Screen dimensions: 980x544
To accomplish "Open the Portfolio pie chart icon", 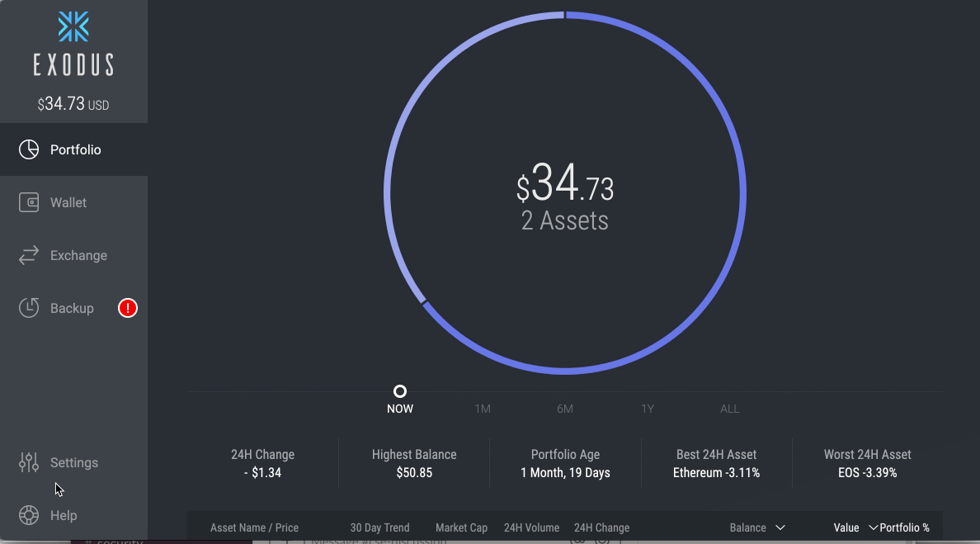I will point(29,149).
